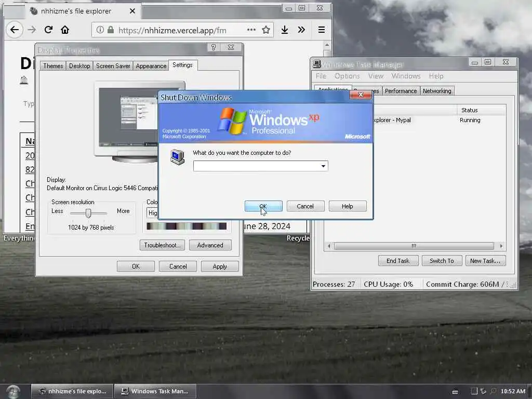Click Switch To in Task Manager
The height and width of the screenshot is (399, 532).
(442, 261)
